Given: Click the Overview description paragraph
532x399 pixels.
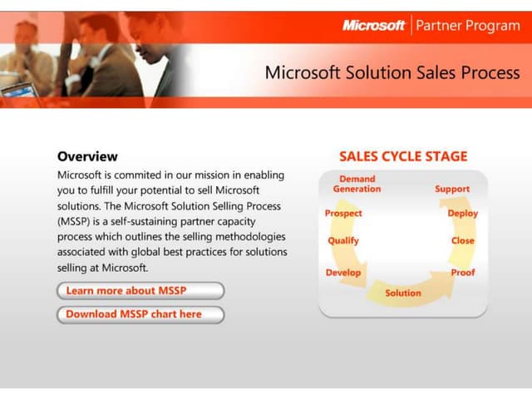Looking at the screenshot, I should pyautogui.click(x=171, y=221).
